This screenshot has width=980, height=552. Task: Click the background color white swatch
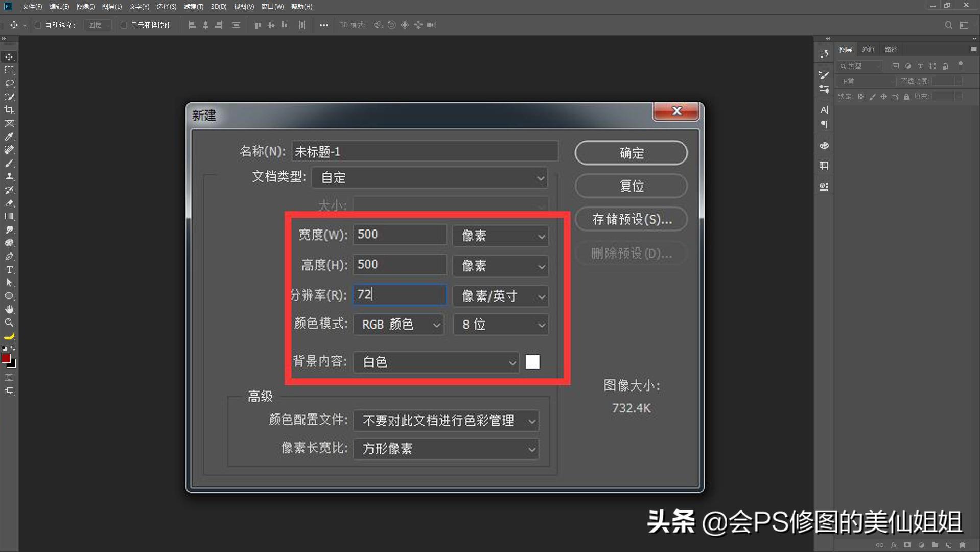click(x=532, y=362)
